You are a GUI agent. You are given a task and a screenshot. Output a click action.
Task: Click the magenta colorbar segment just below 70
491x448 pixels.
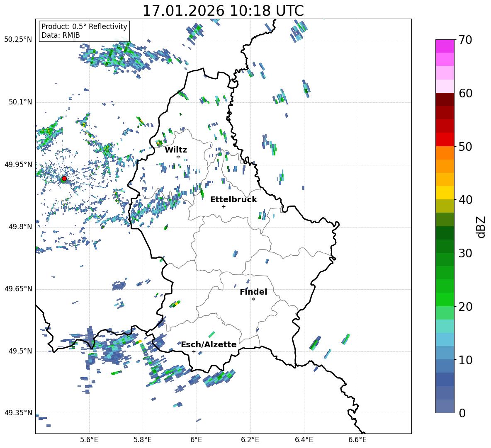445,46
